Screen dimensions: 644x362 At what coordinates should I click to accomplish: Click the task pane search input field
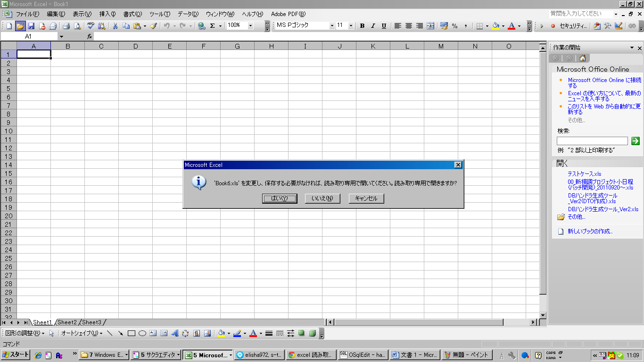(592, 141)
